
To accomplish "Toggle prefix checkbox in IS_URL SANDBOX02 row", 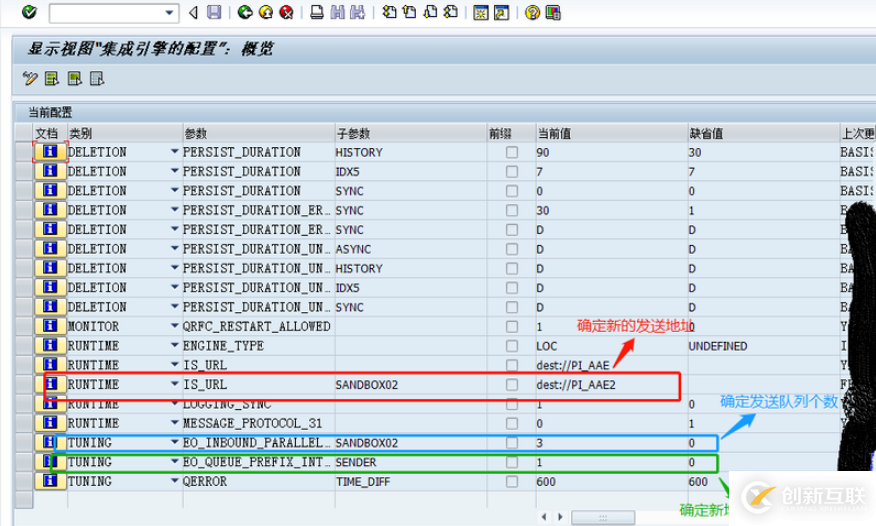I will point(512,384).
